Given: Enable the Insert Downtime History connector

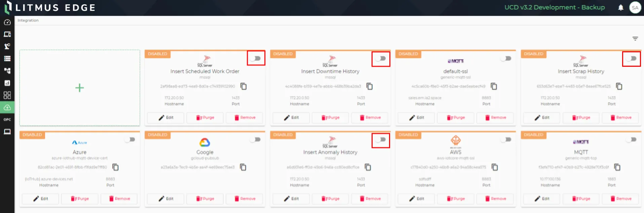Looking at the screenshot, I should click(x=381, y=58).
